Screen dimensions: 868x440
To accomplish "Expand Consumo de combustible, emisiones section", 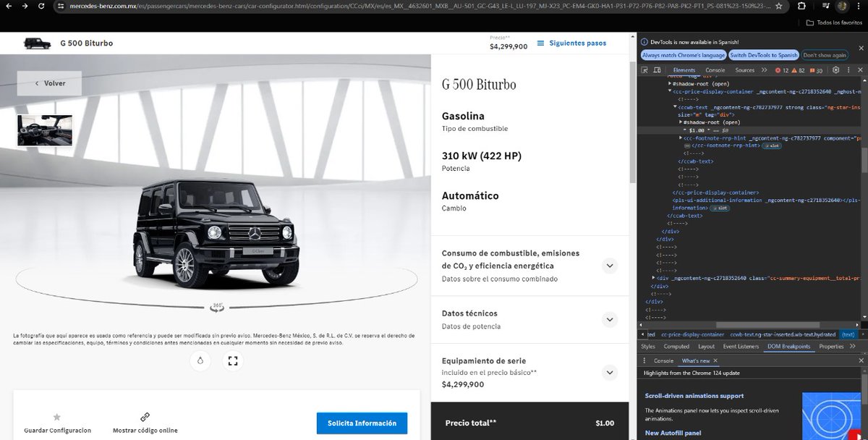I will tap(610, 266).
